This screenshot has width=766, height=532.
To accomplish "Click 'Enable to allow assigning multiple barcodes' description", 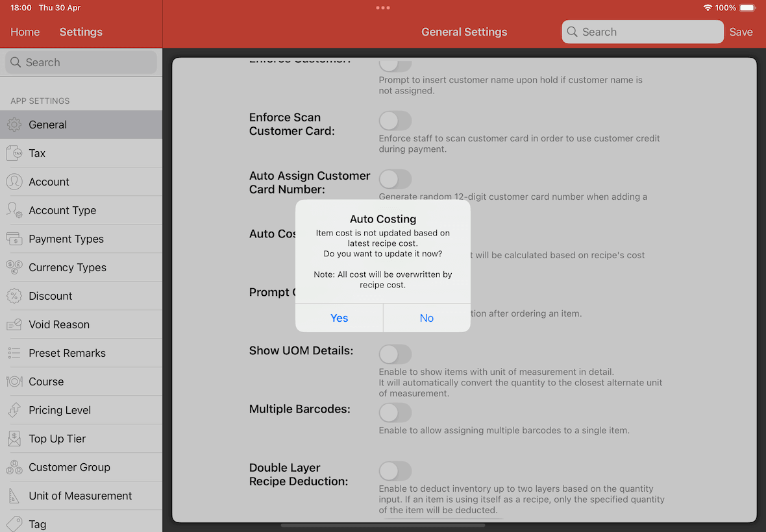I will coord(504,431).
